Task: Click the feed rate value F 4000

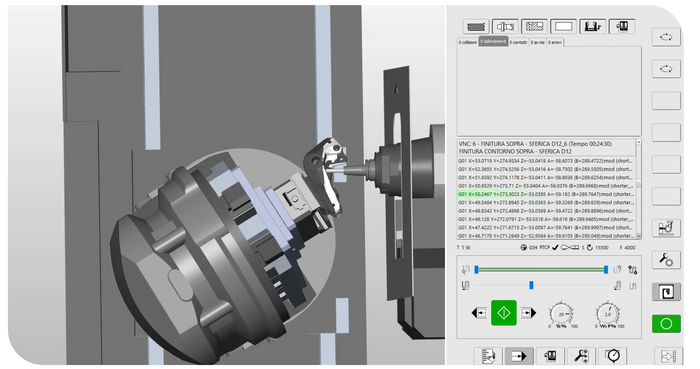Action: click(627, 248)
